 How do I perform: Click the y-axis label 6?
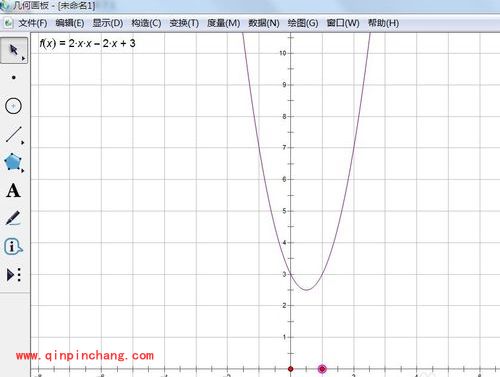pos(284,179)
